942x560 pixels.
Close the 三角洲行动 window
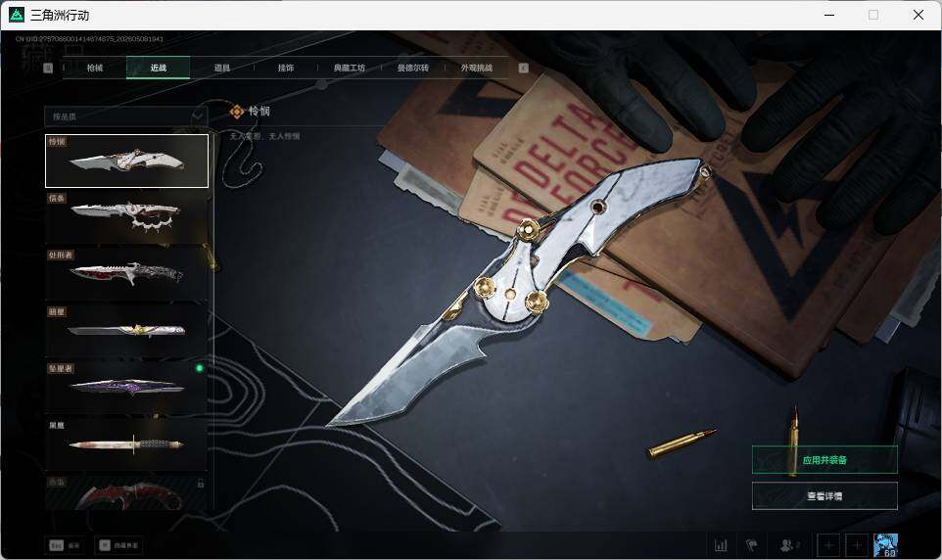click(x=918, y=15)
